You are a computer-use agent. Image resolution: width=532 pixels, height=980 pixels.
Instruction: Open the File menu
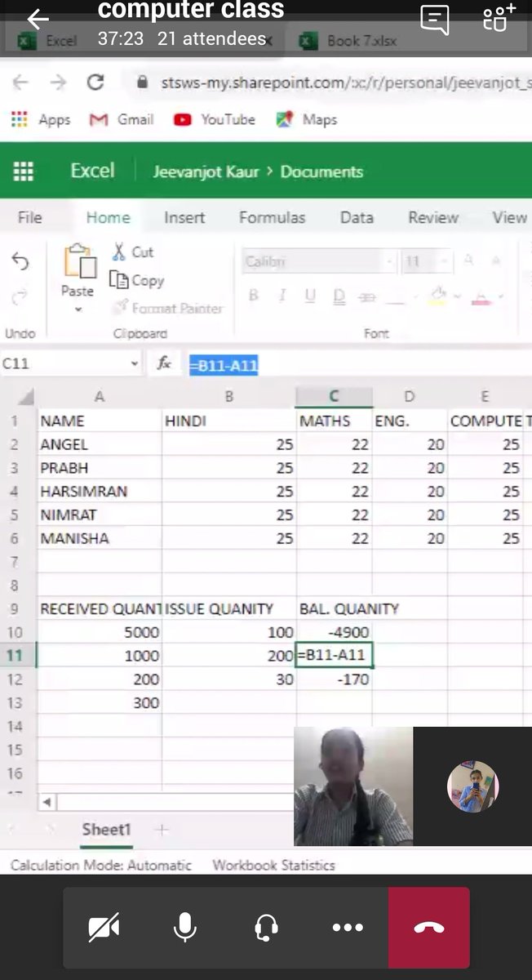pyautogui.click(x=30, y=217)
